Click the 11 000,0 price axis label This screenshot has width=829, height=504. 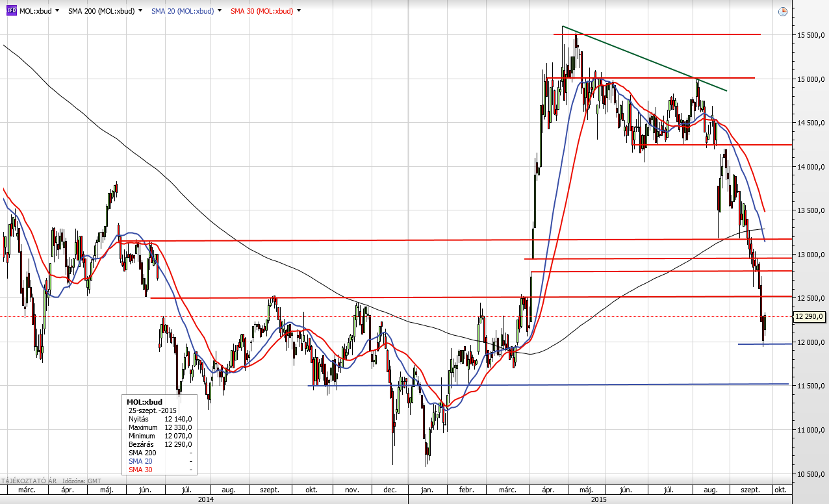[810, 430]
